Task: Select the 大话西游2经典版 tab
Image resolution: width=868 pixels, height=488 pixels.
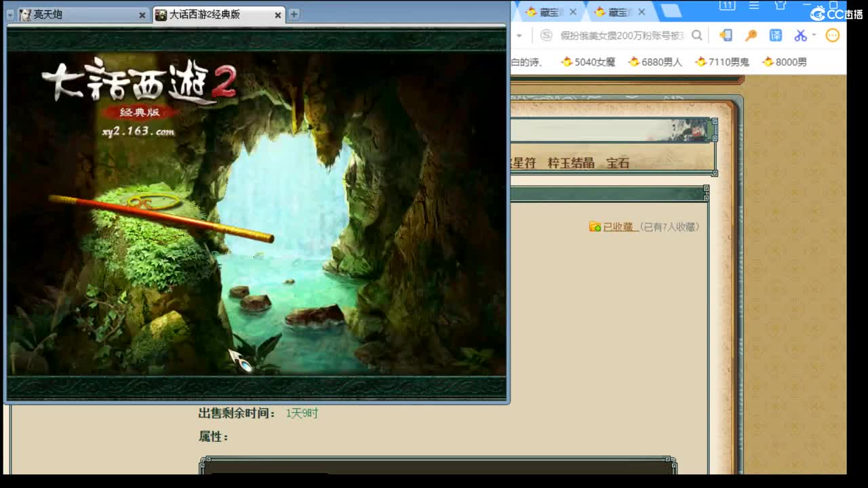Action: coord(218,14)
